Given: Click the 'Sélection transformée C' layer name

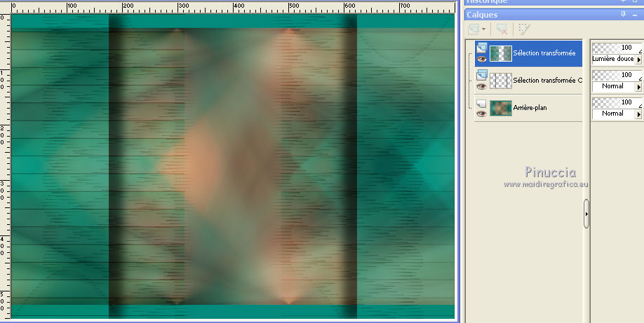Looking at the screenshot, I should click(547, 81).
